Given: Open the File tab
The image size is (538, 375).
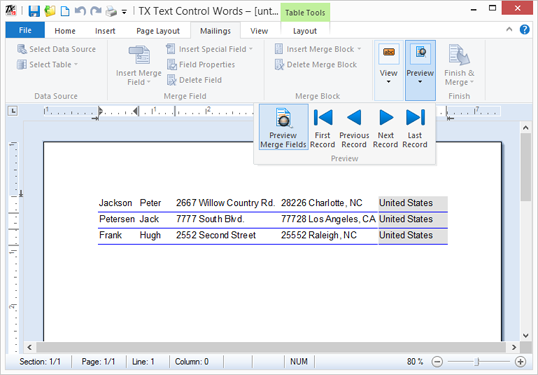Looking at the screenshot, I should (x=25, y=30).
